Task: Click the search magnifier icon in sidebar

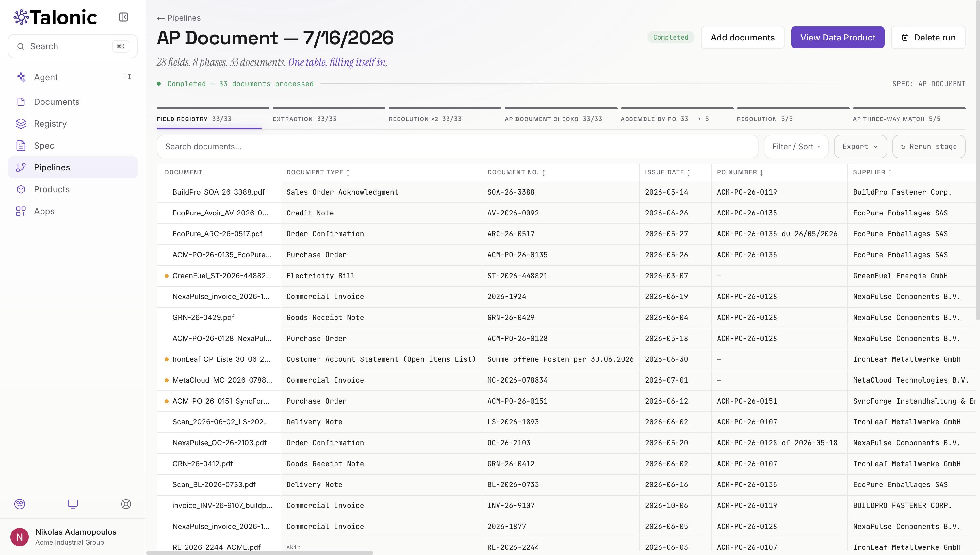Action: [x=21, y=46]
